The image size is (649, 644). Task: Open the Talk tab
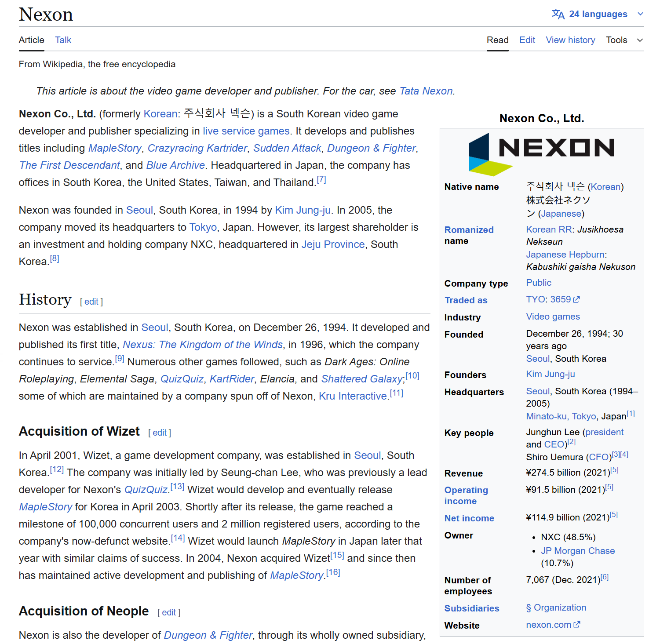pyautogui.click(x=63, y=40)
